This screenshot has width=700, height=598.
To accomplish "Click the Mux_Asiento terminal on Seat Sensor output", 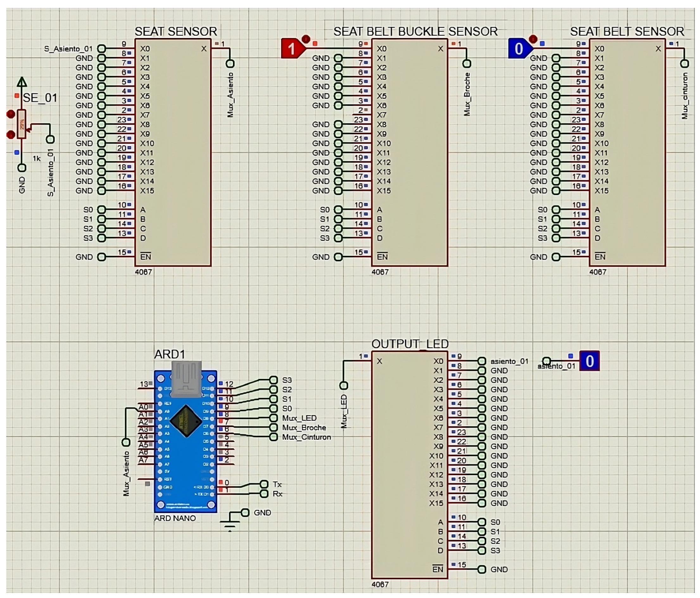I will [x=230, y=64].
